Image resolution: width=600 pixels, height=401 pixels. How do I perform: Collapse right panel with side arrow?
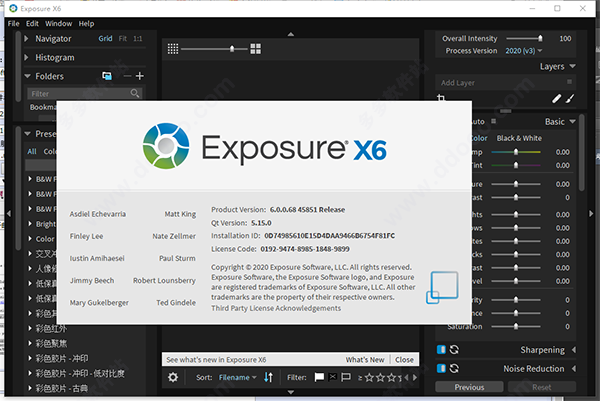pyautogui.click(x=591, y=213)
